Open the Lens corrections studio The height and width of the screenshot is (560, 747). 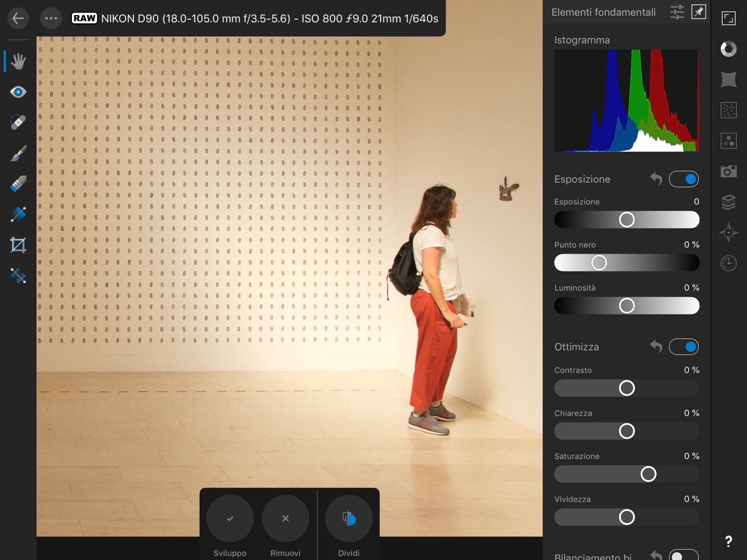click(x=729, y=80)
